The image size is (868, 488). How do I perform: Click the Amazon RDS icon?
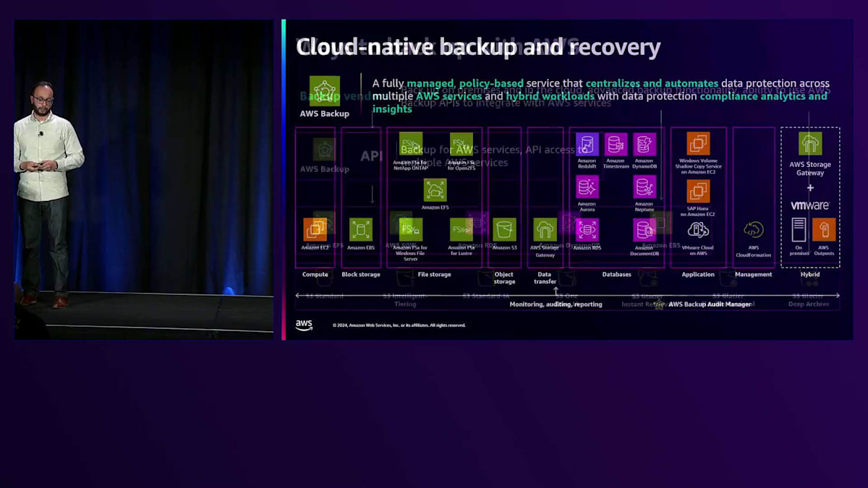coord(587,229)
